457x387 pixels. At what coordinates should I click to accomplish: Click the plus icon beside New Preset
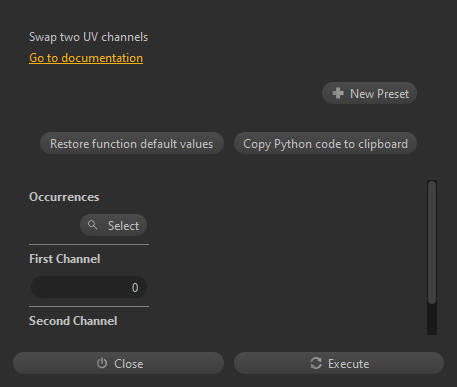(338, 93)
